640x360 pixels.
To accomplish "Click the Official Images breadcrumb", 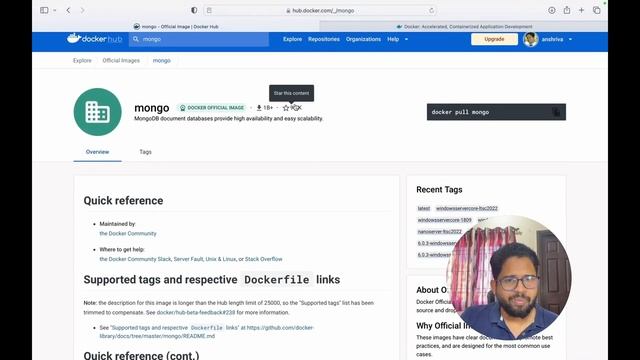I will click(121, 60).
